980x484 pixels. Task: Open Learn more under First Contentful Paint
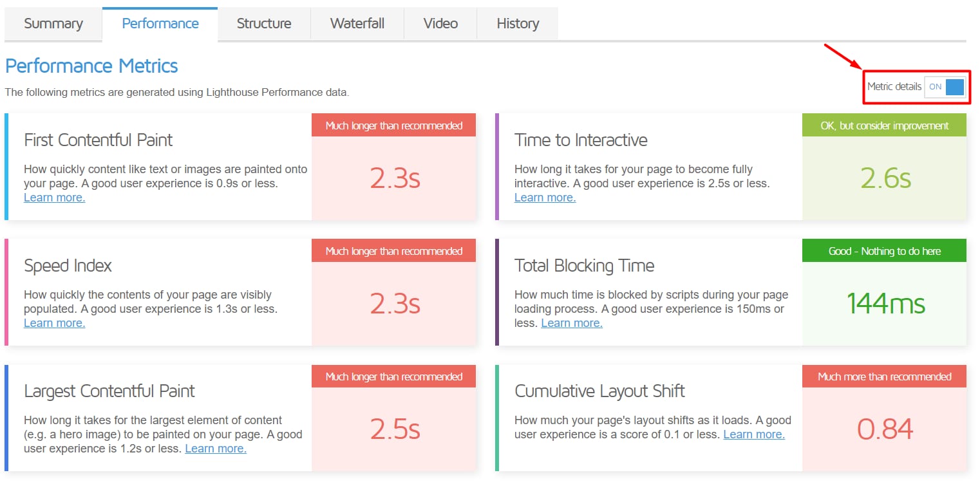(x=54, y=197)
